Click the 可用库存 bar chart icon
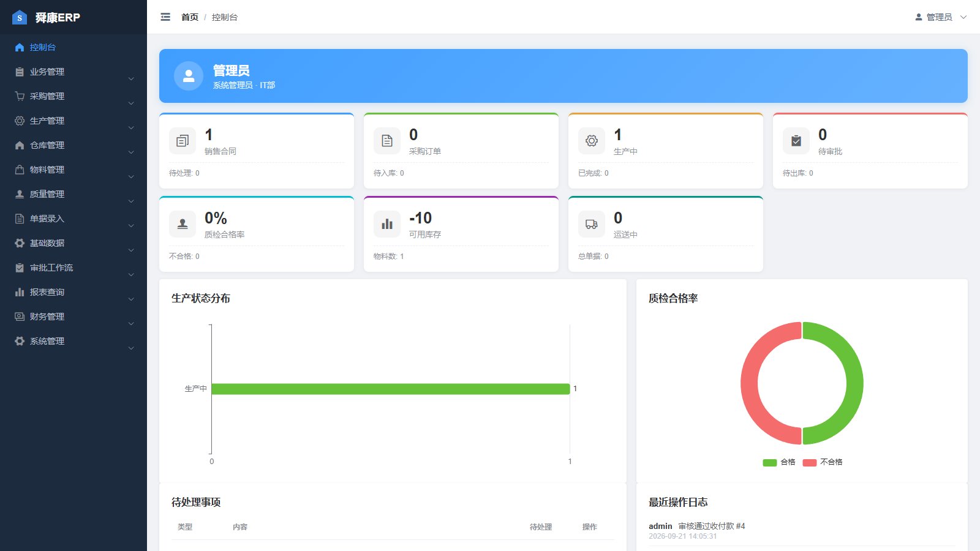The width and height of the screenshot is (980, 551). [x=387, y=224]
